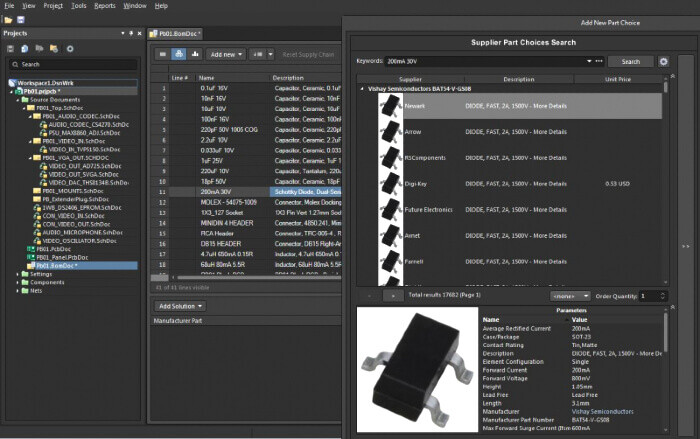700x439 pixels.
Task: Open search settings gear icon
Action: point(664,62)
